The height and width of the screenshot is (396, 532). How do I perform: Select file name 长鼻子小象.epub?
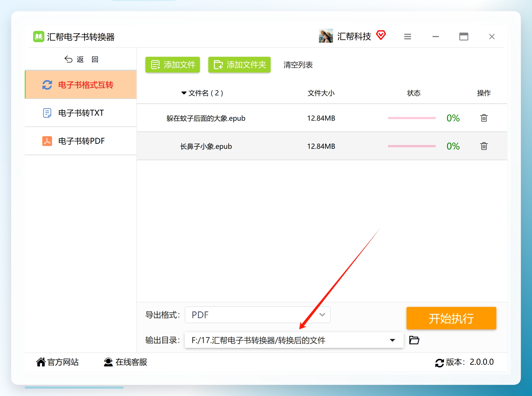click(206, 146)
